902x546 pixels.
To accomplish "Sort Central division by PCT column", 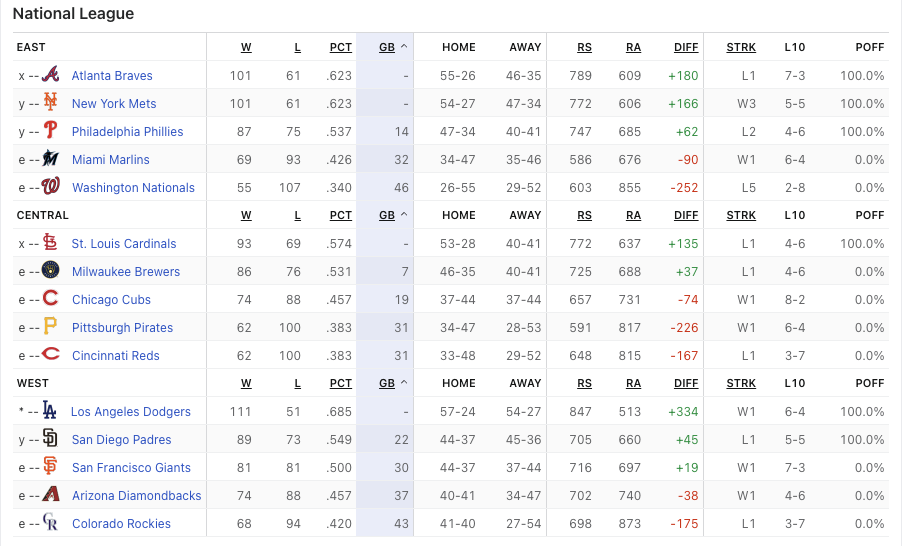I will click(341, 215).
